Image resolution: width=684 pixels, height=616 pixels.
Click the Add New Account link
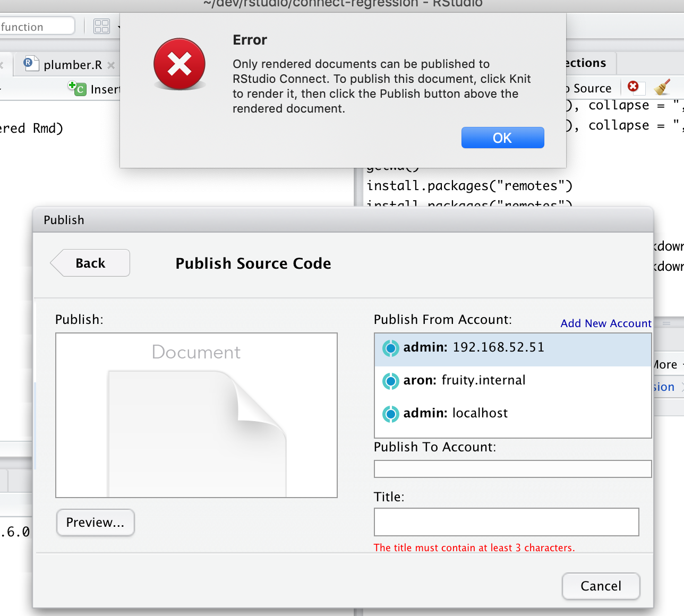click(x=605, y=323)
